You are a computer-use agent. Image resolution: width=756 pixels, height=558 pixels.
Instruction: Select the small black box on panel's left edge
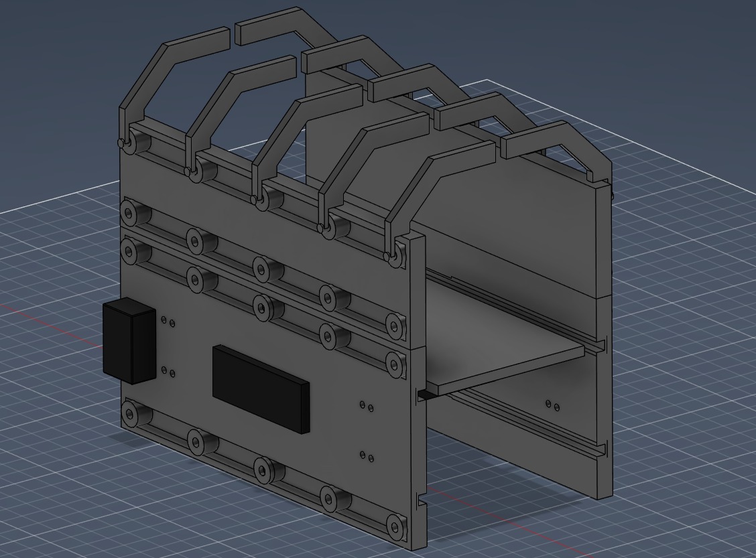[x=129, y=341]
